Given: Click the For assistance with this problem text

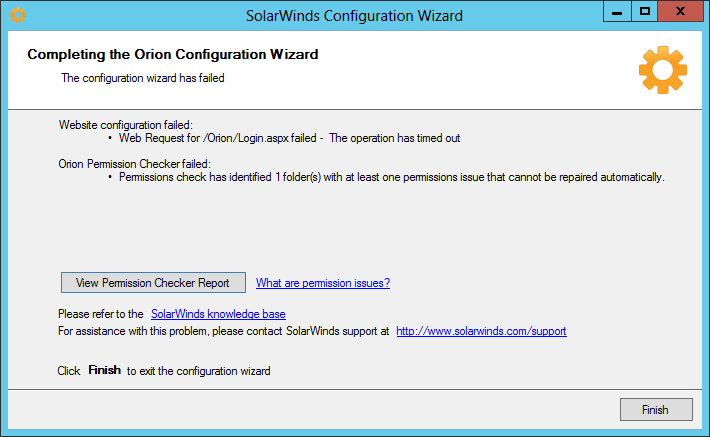Looking at the screenshot, I should click(224, 331).
